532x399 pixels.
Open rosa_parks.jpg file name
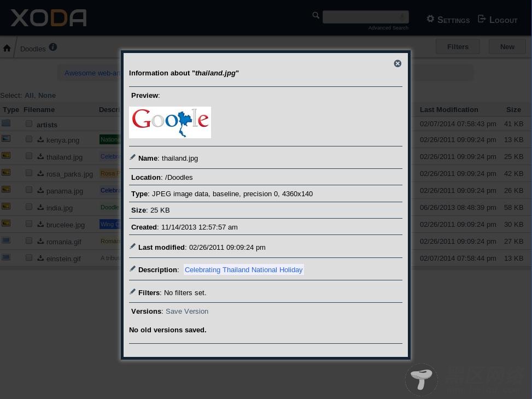pos(69,174)
